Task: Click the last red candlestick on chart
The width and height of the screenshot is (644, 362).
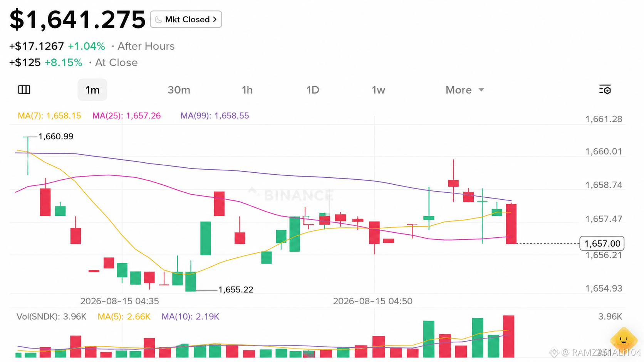Action: pyautogui.click(x=511, y=224)
